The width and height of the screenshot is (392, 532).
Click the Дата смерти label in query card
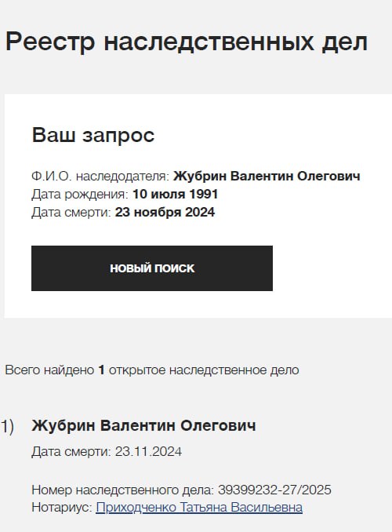click(71, 212)
